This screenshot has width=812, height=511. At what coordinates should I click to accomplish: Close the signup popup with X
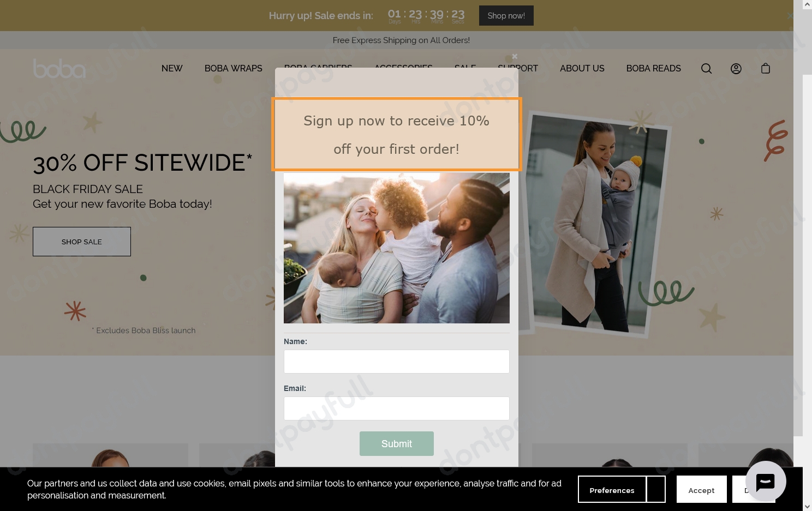click(515, 56)
